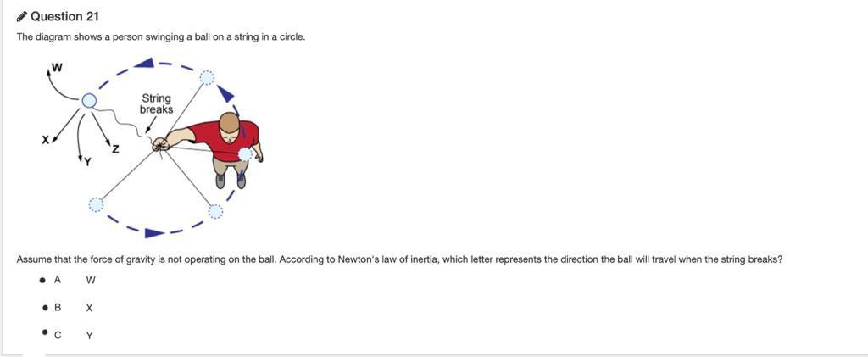Click the W arrow label in diagram

click(x=57, y=68)
